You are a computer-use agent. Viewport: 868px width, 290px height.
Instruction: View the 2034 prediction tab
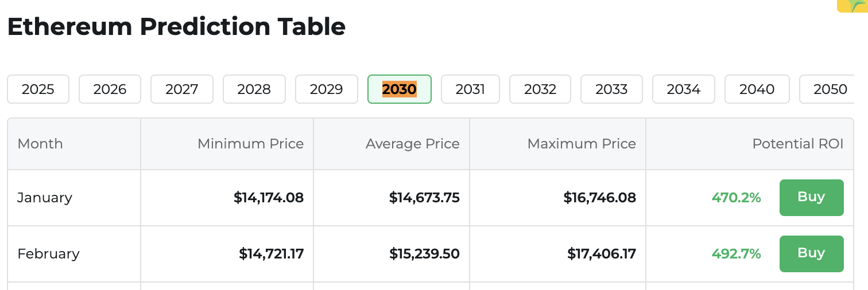tap(684, 89)
